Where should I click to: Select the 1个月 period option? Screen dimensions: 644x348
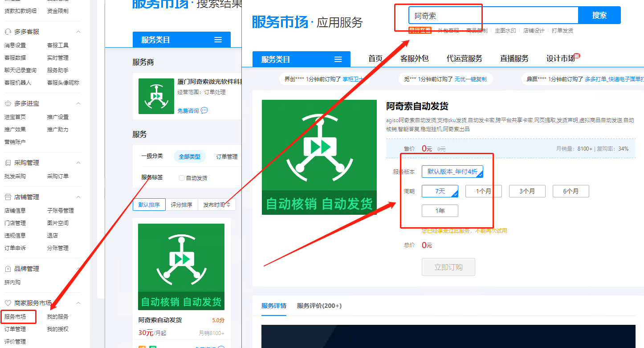tap(484, 191)
